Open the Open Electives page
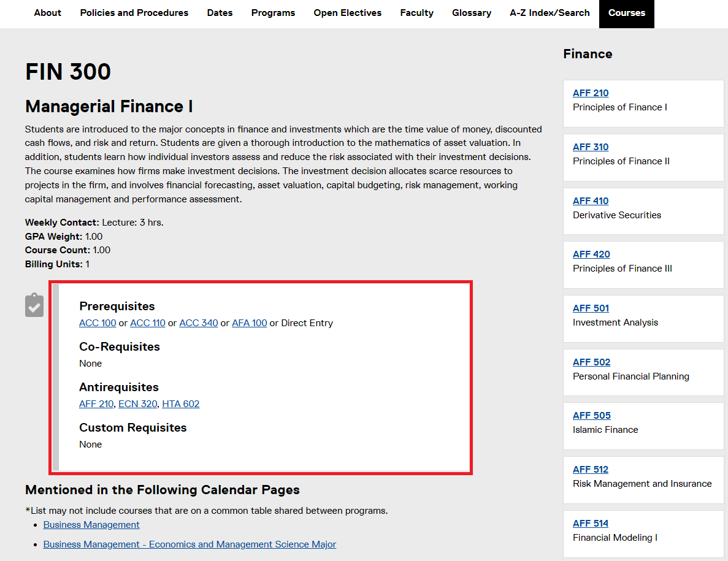728x561 pixels. point(347,13)
